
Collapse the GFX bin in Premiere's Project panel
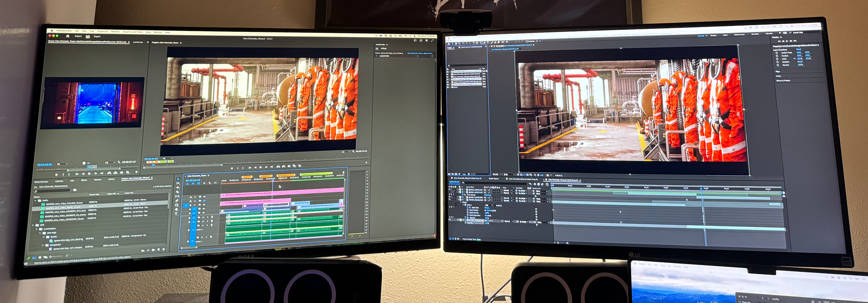[x=33, y=225]
